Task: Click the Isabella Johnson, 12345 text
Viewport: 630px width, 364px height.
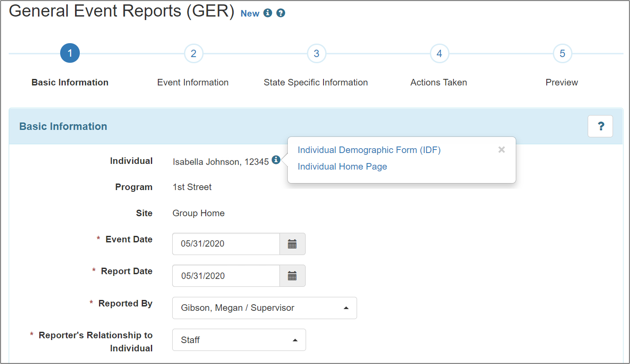Action: (221, 162)
